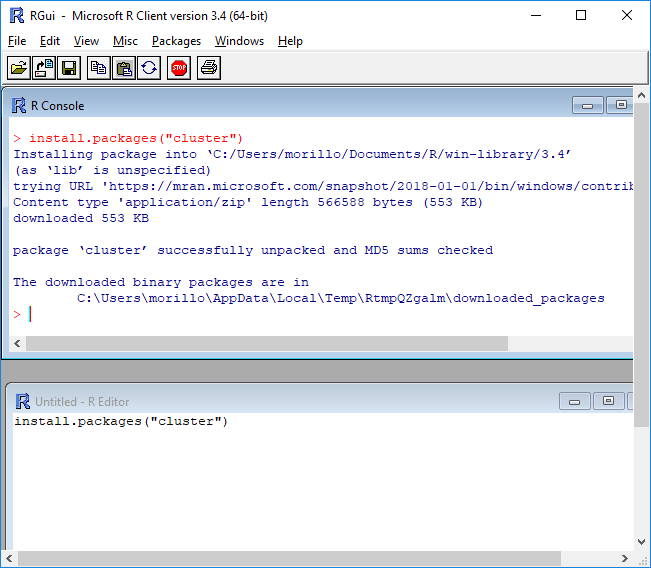Click the 'trying URL' mran.microsoft.com line
Screen dimensions: 651x568
pyautogui.click(x=323, y=186)
